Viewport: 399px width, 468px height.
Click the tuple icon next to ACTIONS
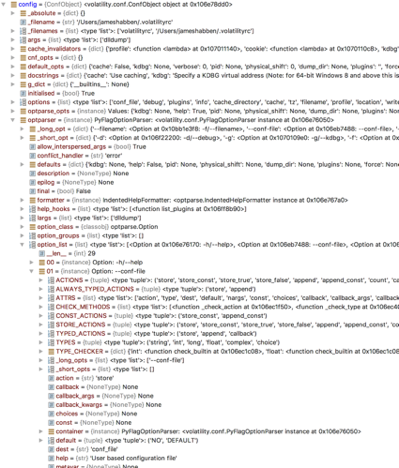point(51,280)
